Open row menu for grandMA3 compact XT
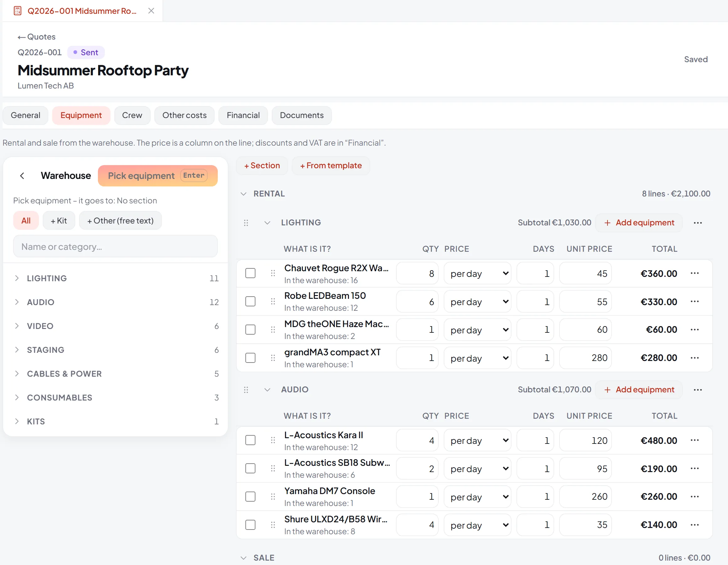 click(x=695, y=358)
